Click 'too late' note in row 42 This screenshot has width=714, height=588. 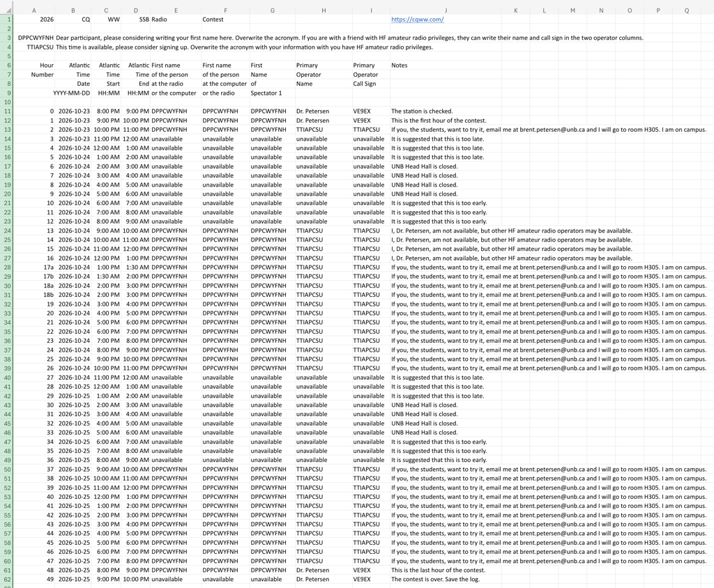point(437,396)
